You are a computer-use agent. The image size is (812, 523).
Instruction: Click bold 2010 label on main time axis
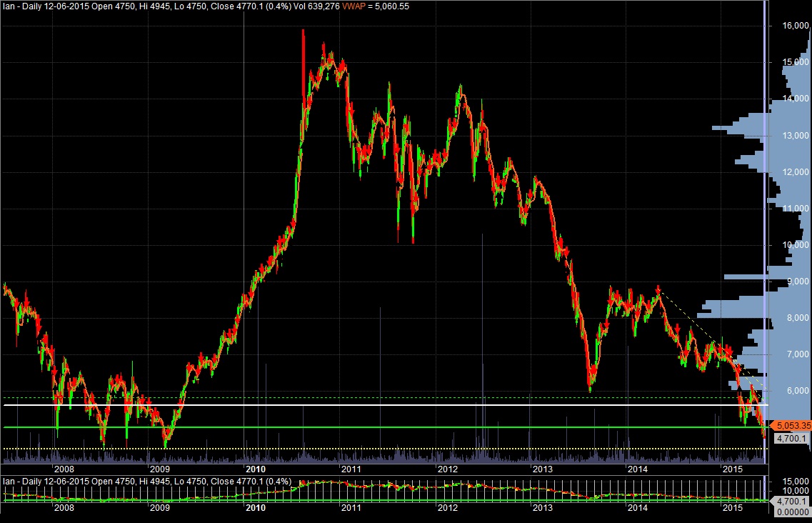(255, 469)
